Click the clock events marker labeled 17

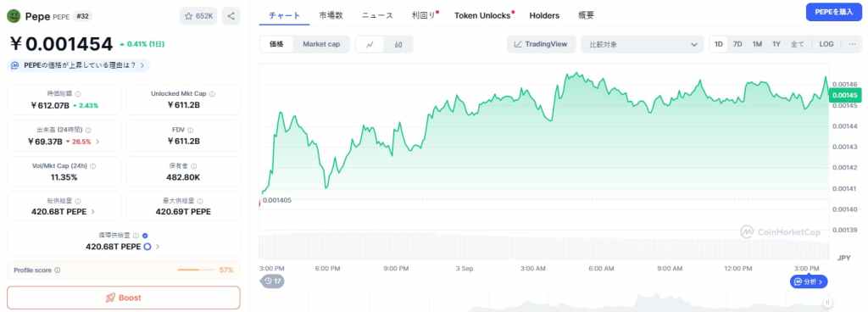[272, 281]
